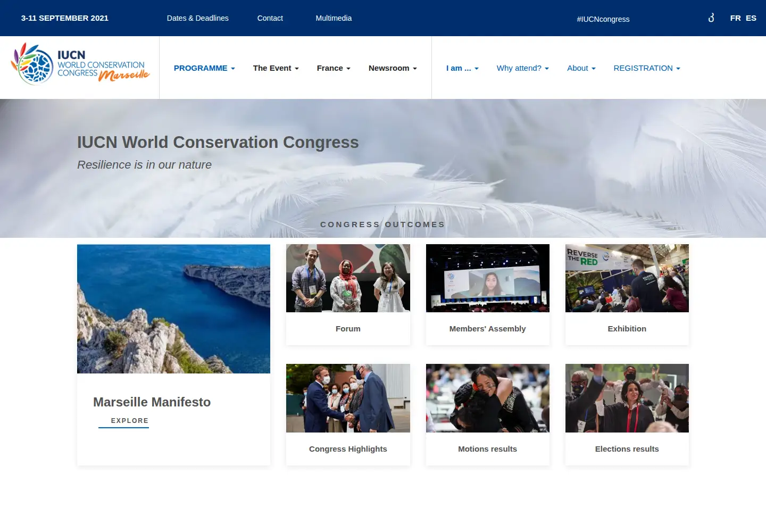
Task: Open the About dropdown menu
Action: coord(581,68)
